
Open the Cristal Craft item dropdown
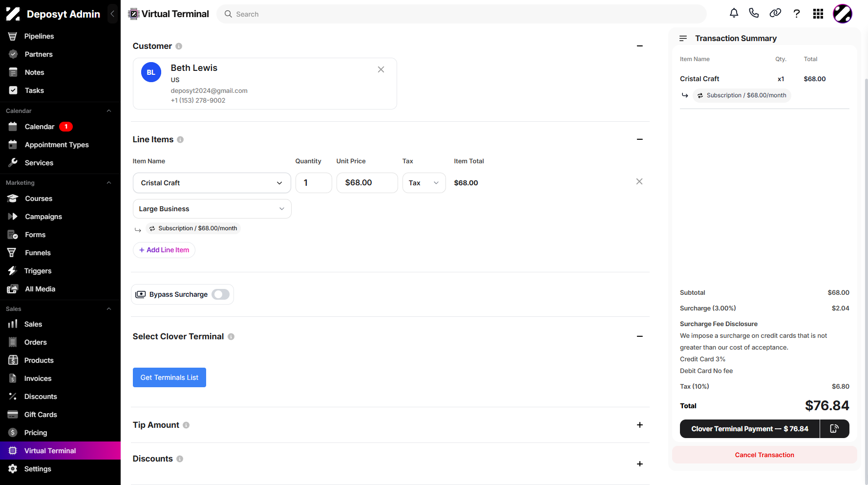212,183
